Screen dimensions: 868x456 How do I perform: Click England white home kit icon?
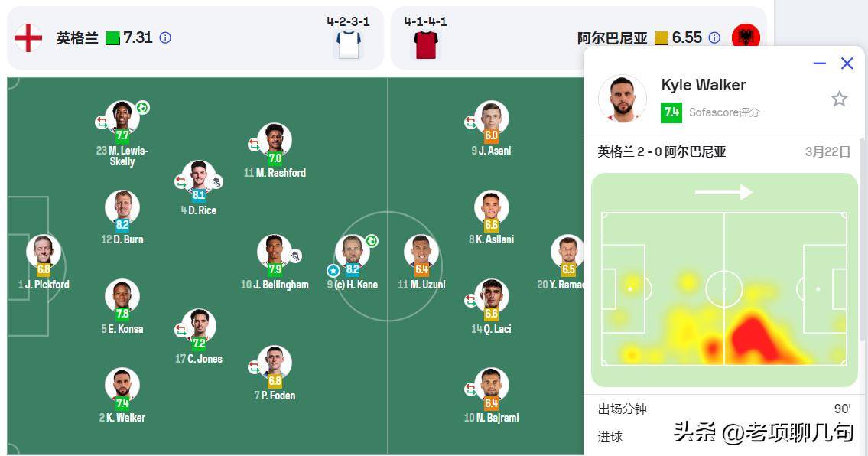click(348, 44)
